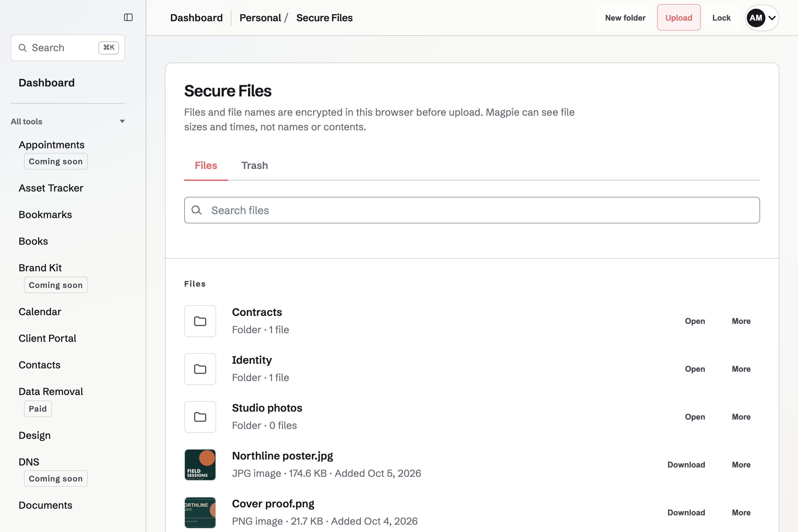Open Data Removal in the sidebar

pos(51,391)
